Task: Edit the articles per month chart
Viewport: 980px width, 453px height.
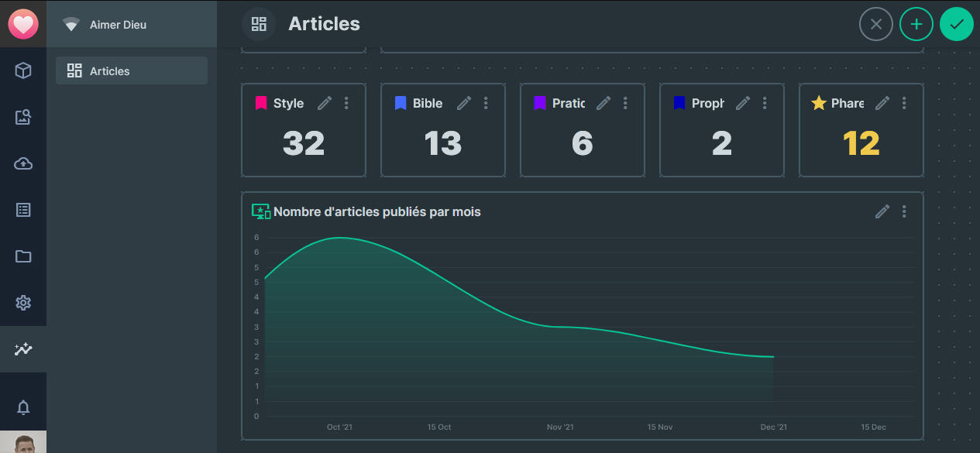Action: tap(882, 211)
